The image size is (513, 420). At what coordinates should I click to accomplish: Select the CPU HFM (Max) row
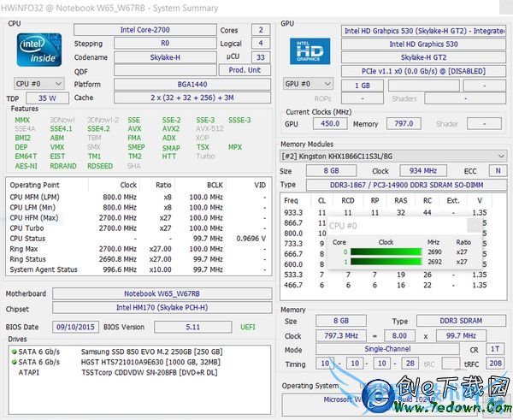click(x=139, y=217)
